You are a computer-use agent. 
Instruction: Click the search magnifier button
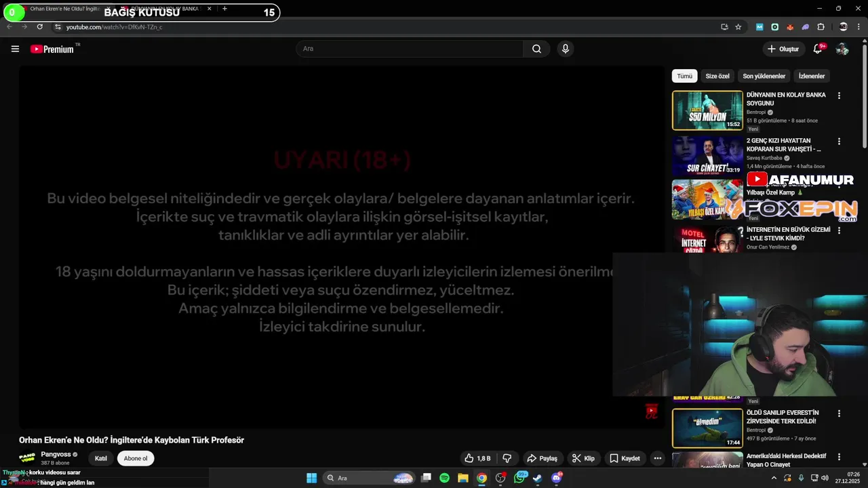[x=536, y=49]
